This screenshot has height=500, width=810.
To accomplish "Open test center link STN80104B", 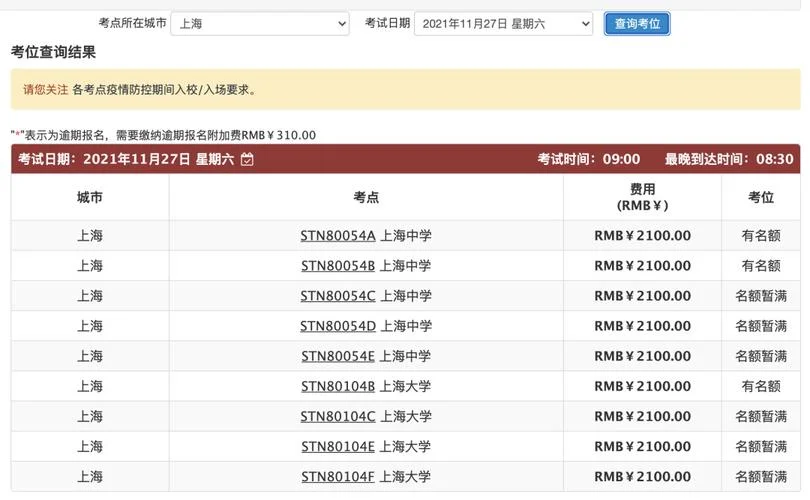I will point(338,386).
